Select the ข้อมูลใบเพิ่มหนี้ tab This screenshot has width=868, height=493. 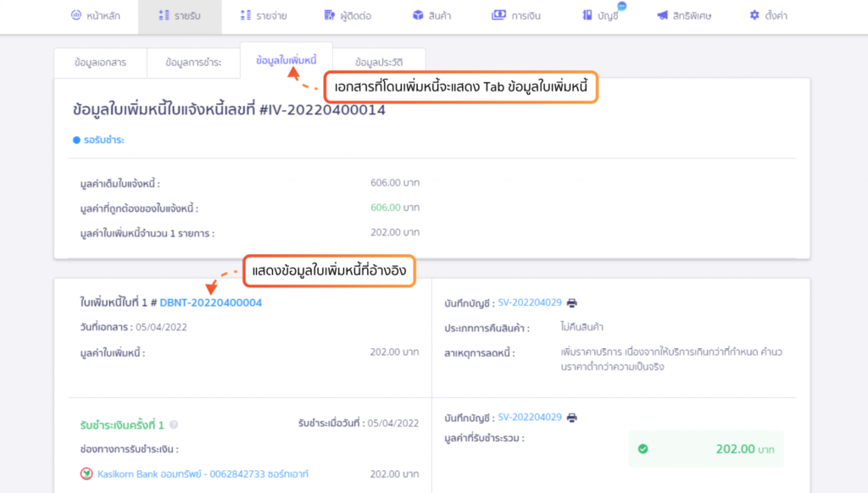[287, 60]
